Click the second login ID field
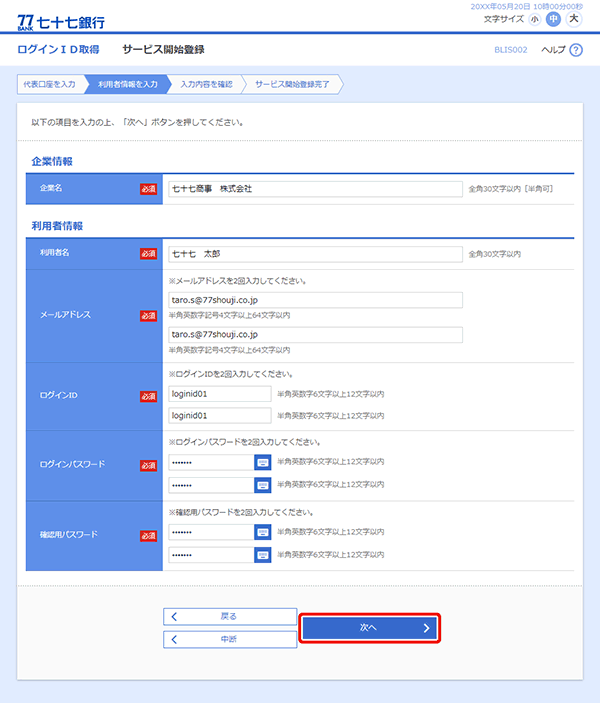This screenshot has width=600, height=703. pyautogui.click(x=220, y=416)
